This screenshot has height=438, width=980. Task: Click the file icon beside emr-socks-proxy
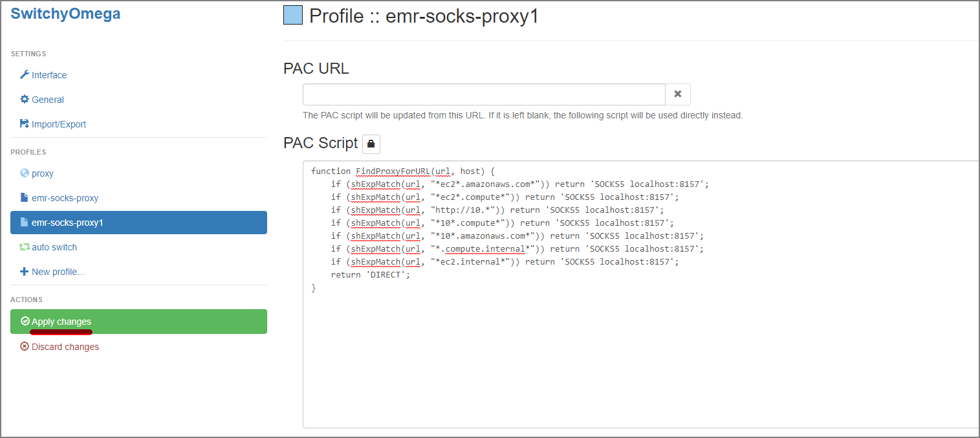pos(25,198)
